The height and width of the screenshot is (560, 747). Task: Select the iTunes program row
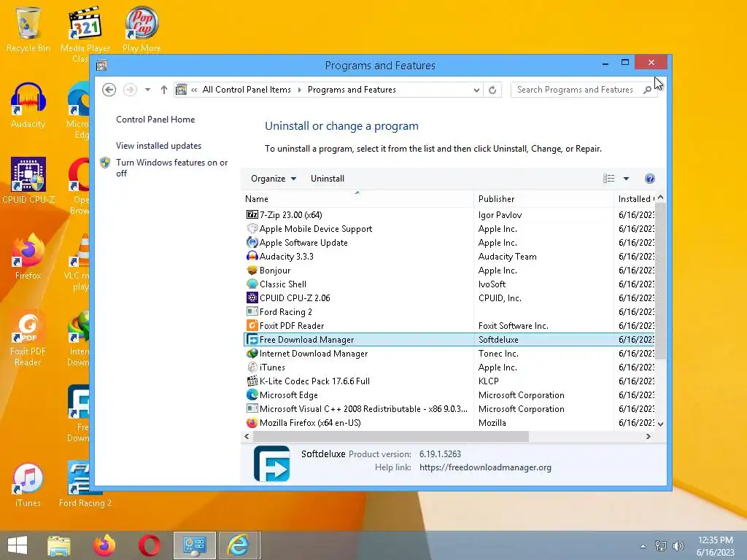[449, 367]
